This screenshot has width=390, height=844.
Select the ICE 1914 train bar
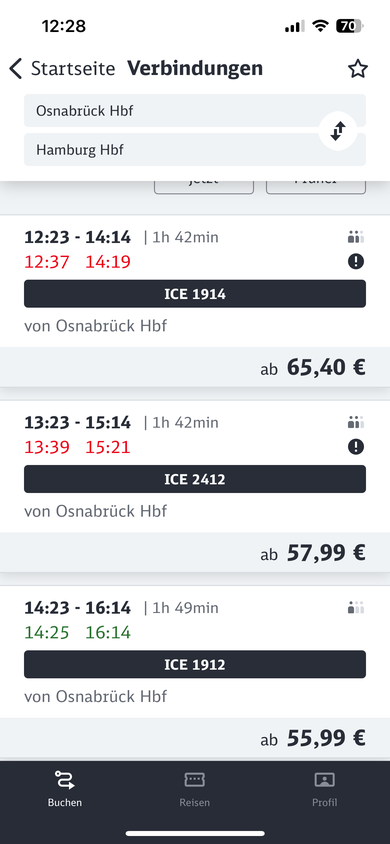[x=195, y=294]
